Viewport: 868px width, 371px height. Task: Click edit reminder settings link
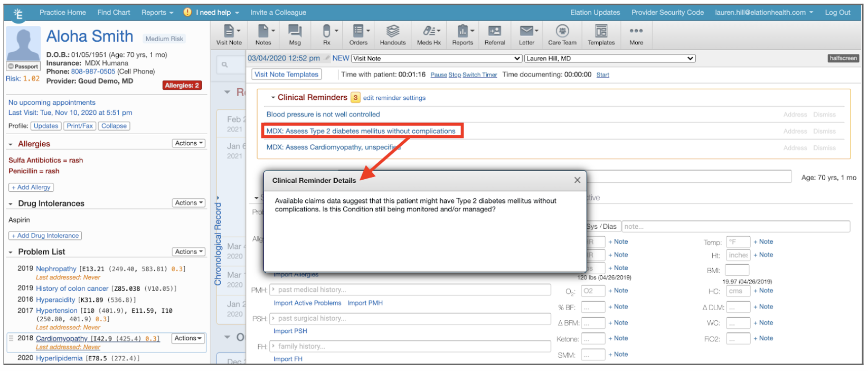[394, 98]
